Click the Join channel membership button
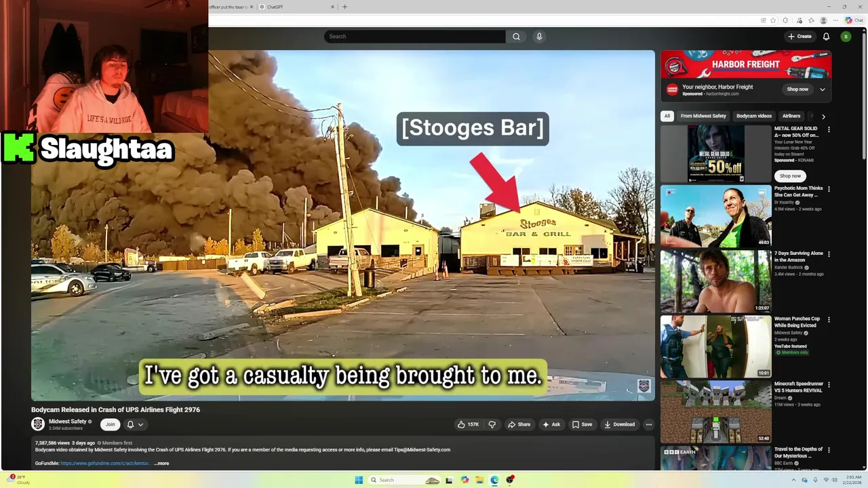Image resolution: width=868 pixels, height=488 pixels. [x=110, y=424]
